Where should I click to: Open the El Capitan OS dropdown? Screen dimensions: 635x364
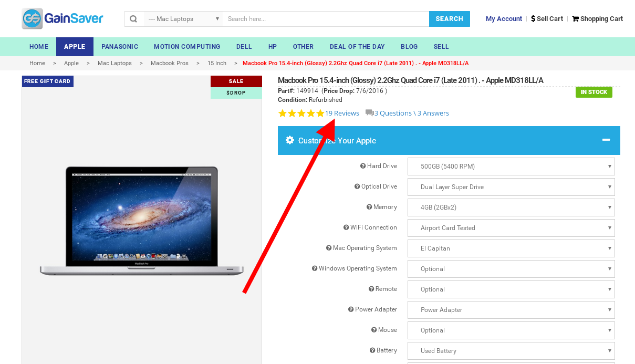click(511, 248)
